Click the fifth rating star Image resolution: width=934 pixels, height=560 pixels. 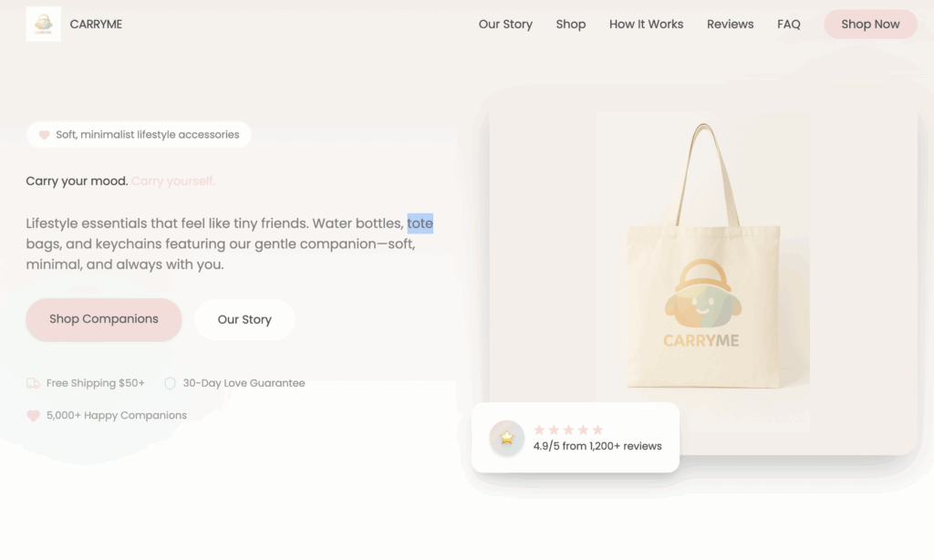(x=597, y=430)
